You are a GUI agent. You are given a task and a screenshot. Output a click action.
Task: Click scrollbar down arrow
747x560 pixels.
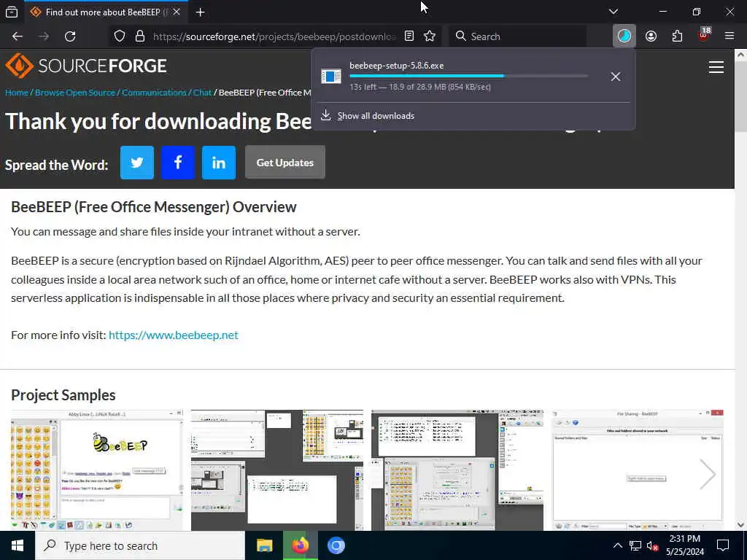click(x=741, y=525)
